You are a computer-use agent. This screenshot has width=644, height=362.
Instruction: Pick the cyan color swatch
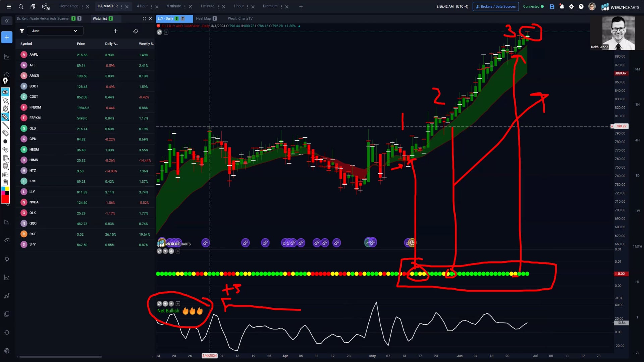pyautogui.click(x=3, y=189)
